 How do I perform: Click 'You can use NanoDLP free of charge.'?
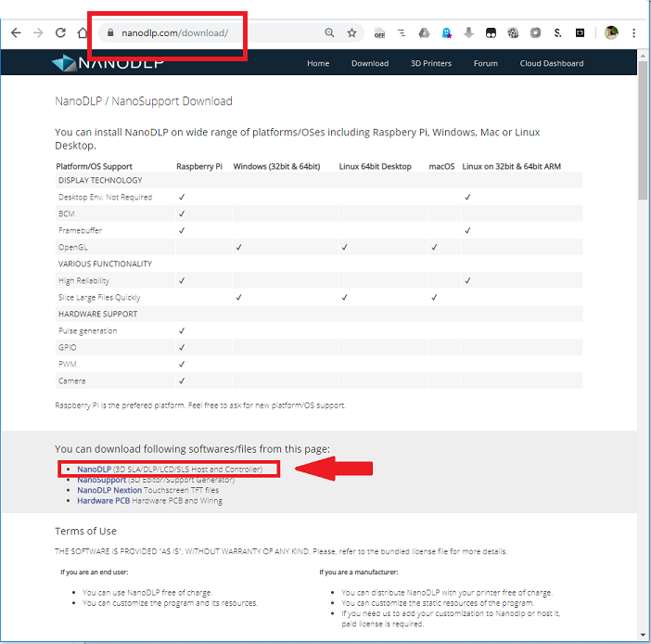(x=147, y=592)
